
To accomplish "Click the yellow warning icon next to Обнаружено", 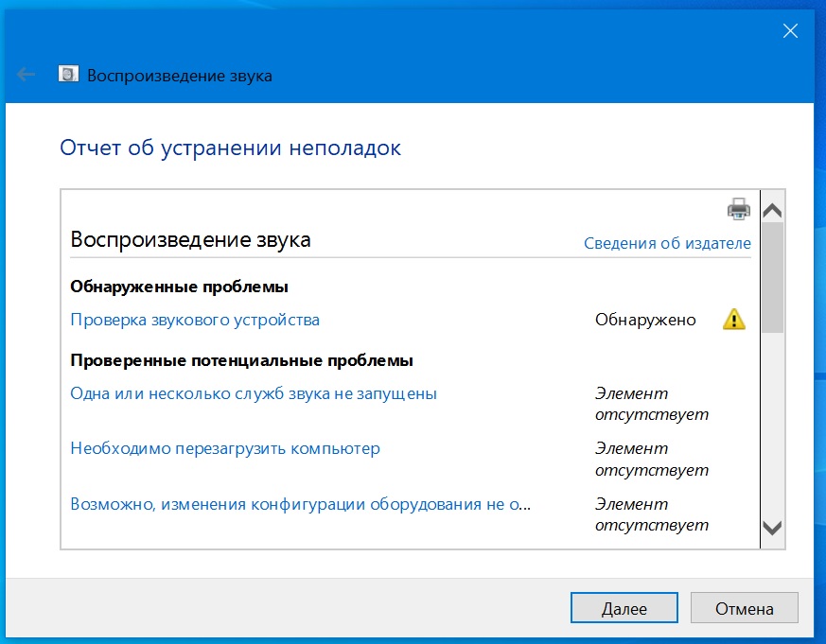I will click(x=733, y=320).
